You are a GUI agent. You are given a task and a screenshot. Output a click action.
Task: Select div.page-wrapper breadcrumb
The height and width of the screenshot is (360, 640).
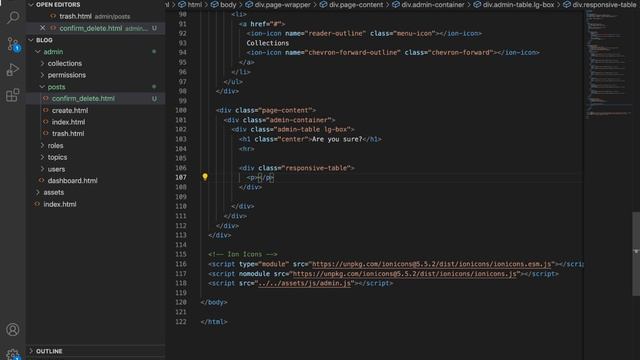(x=283, y=5)
